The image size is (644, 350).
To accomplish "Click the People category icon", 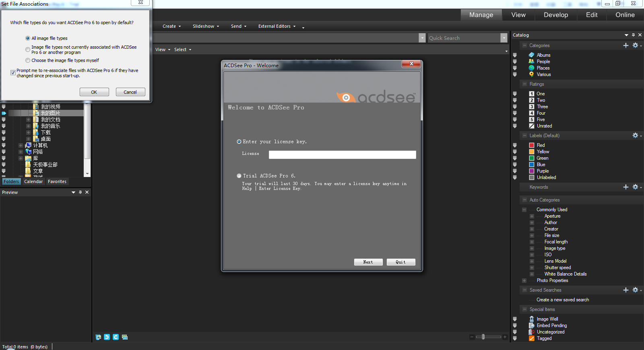I will [x=531, y=62].
